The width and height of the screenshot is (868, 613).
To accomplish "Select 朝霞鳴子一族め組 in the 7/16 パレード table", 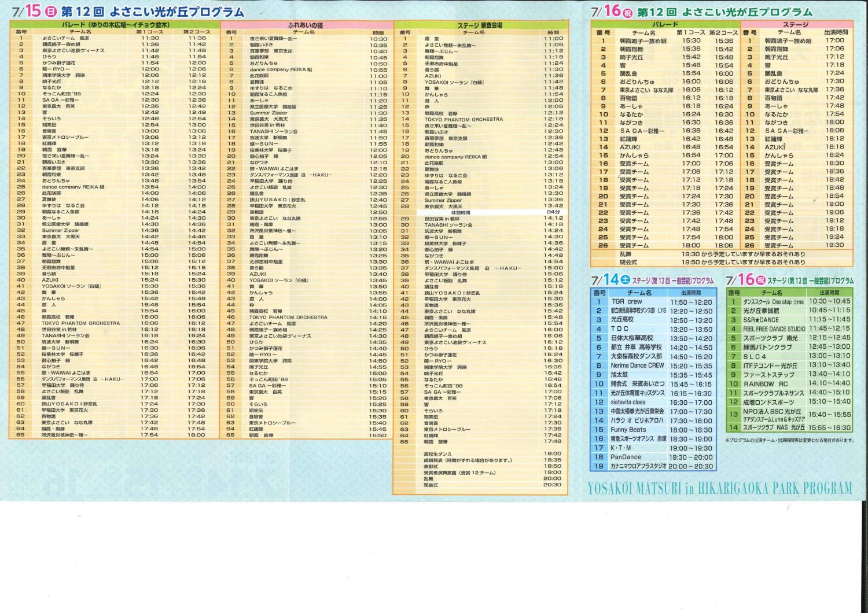I will [643, 41].
